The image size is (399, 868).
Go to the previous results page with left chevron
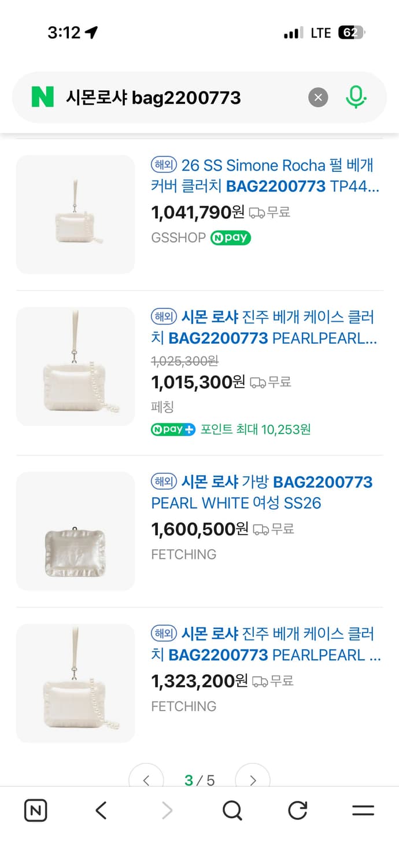coord(146,780)
